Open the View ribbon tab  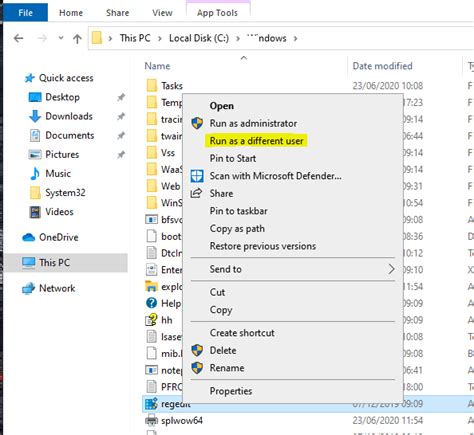pyautogui.click(x=162, y=13)
